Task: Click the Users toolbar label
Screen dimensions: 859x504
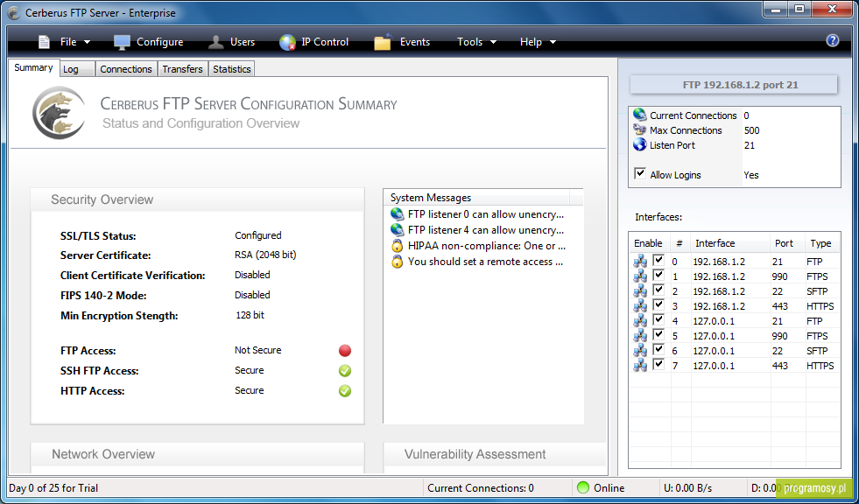Action: [x=243, y=42]
